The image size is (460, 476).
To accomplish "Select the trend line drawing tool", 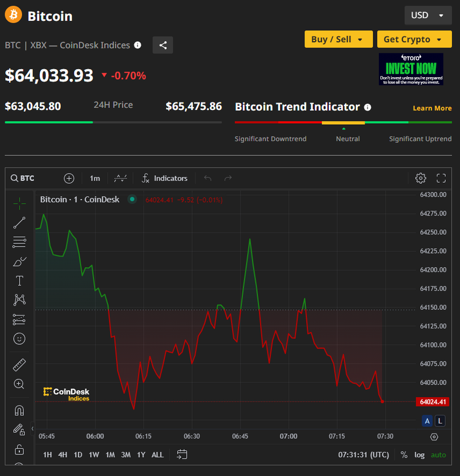I will coord(19,222).
